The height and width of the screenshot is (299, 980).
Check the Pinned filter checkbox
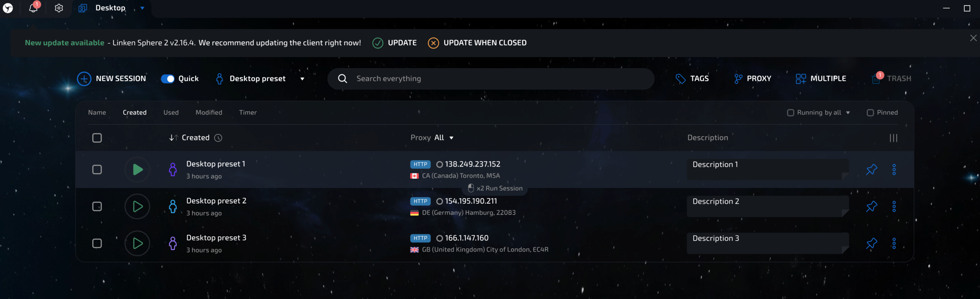tap(870, 113)
